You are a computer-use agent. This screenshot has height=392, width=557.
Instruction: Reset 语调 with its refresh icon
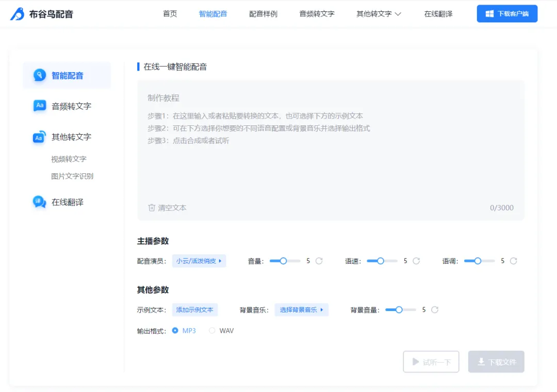pos(513,261)
